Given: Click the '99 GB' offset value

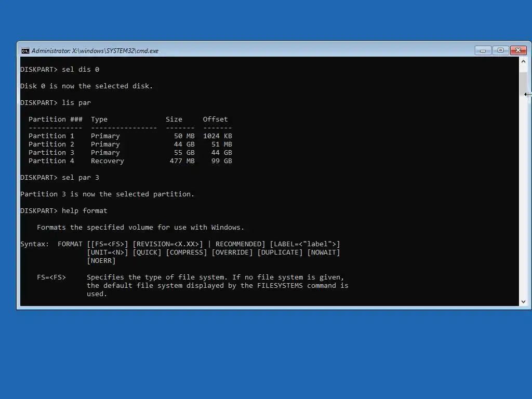Looking at the screenshot, I should point(221,161).
